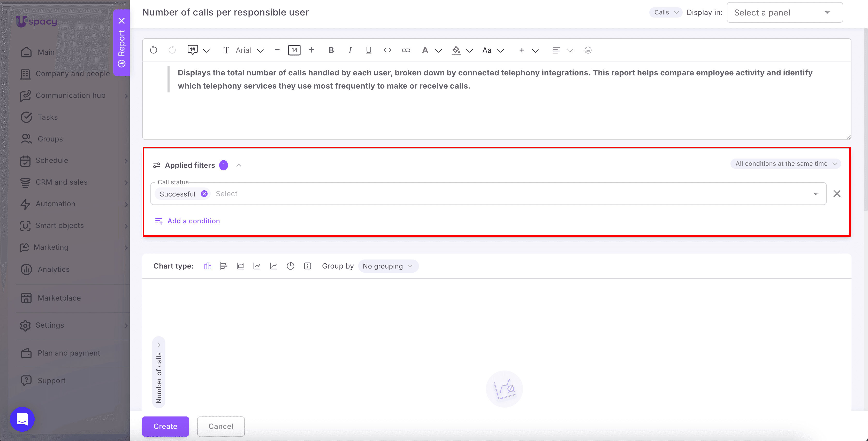Viewport: 868px width, 441px height.
Task: Expand CRM and sales chevron
Action: pos(126,183)
